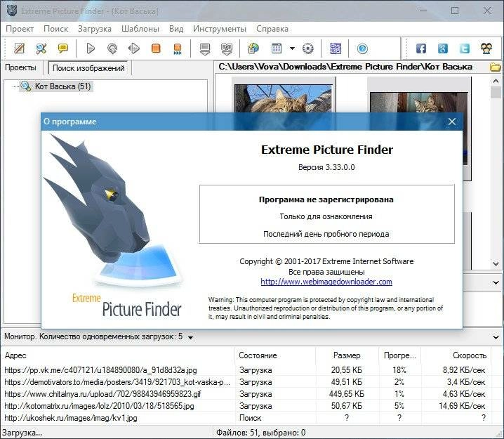Click the thumbnail view grid icon

tap(277, 48)
